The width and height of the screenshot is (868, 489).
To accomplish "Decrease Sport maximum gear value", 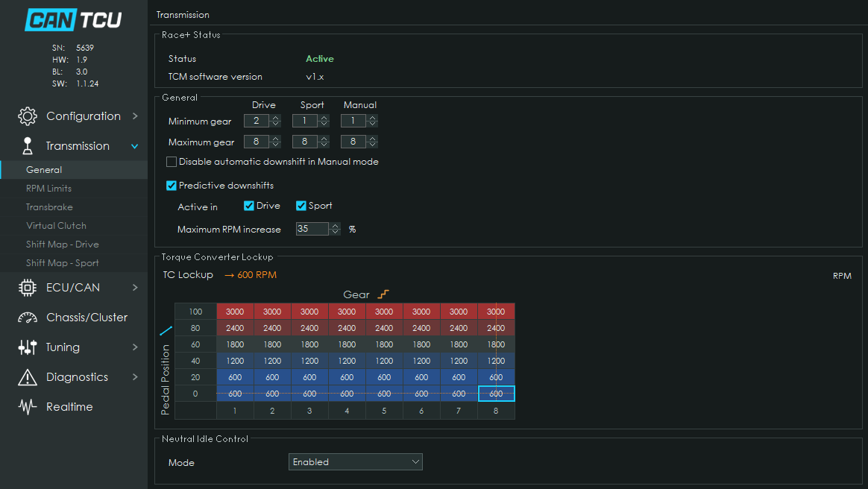I will [x=324, y=145].
